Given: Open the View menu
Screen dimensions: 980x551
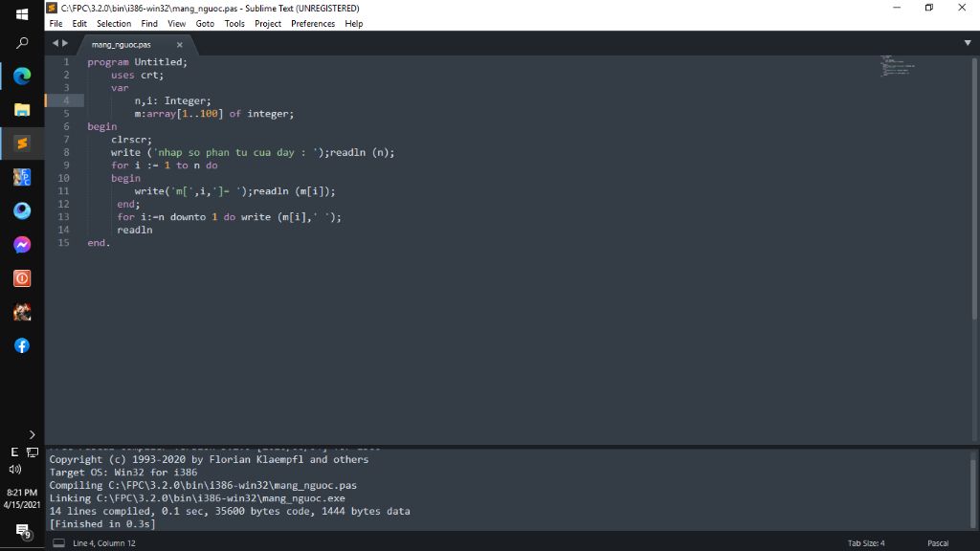Looking at the screenshot, I should 176,24.
